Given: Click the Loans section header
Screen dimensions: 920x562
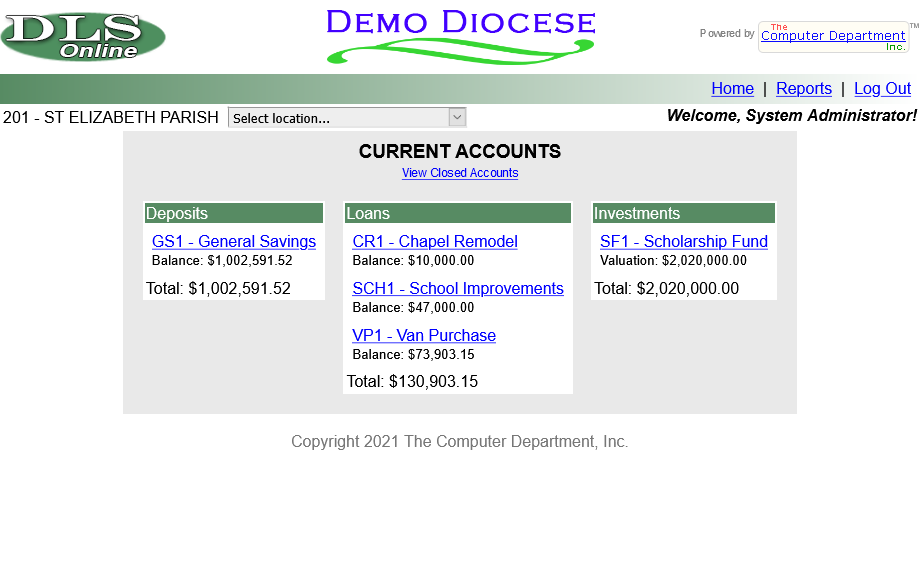Looking at the screenshot, I should point(458,213).
